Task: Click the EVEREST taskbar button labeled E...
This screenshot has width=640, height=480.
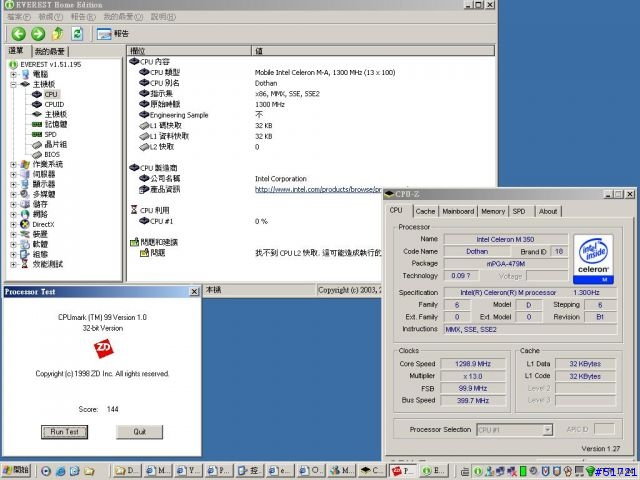Action: [x=434, y=471]
